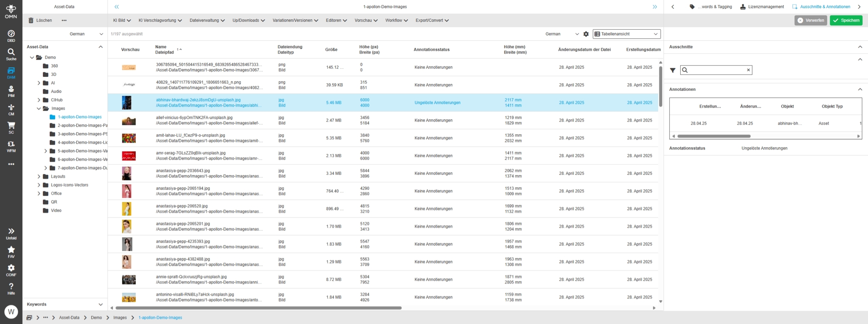Open the KI Verschlagwortung menu

tap(160, 20)
